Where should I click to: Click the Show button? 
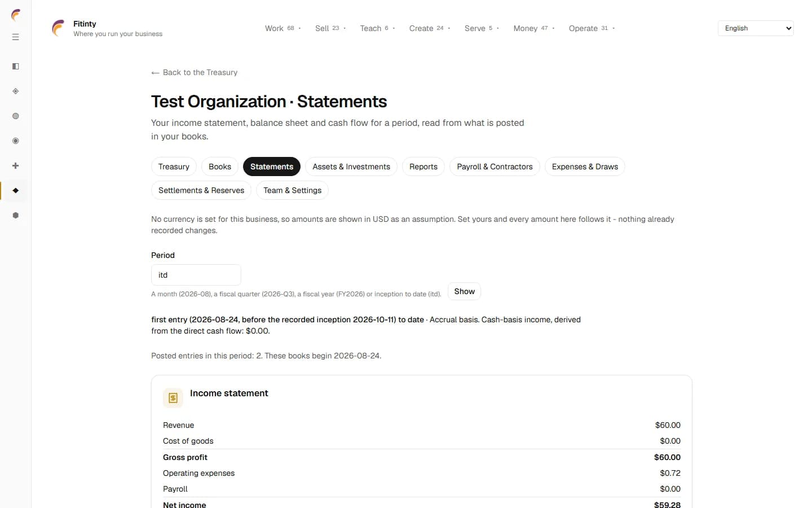pyautogui.click(x=464, y=291)
